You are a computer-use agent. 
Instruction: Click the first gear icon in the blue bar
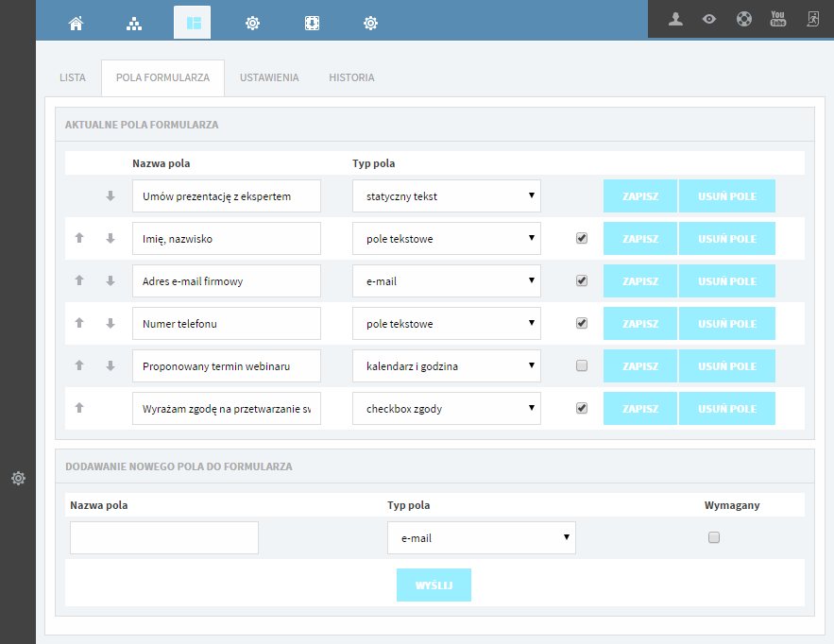[x=252, y=23]
